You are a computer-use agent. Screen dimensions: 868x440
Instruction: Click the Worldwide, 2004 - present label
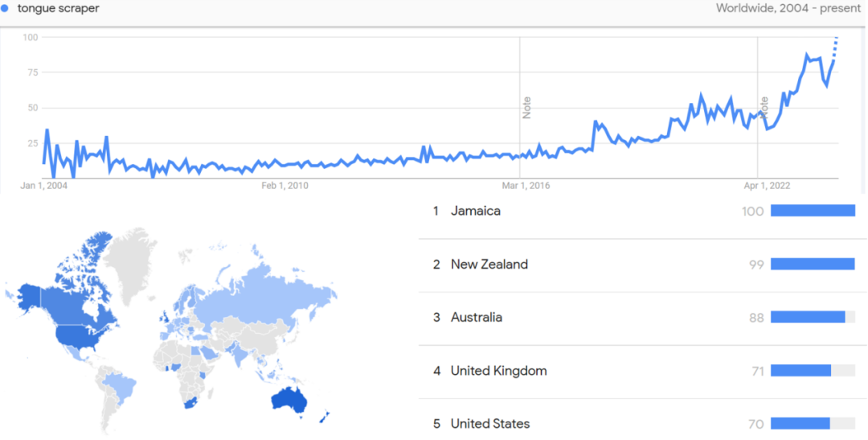tap(788, 8)
